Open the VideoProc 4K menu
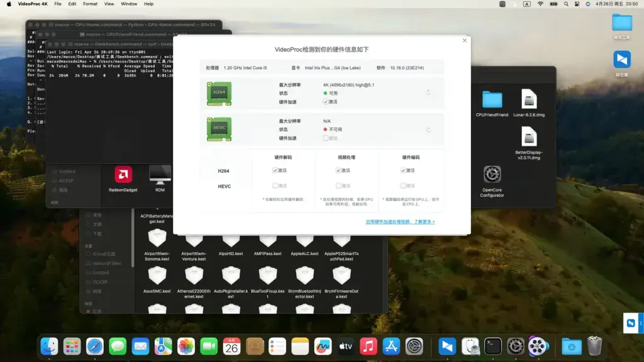 (x=33, y=4)
